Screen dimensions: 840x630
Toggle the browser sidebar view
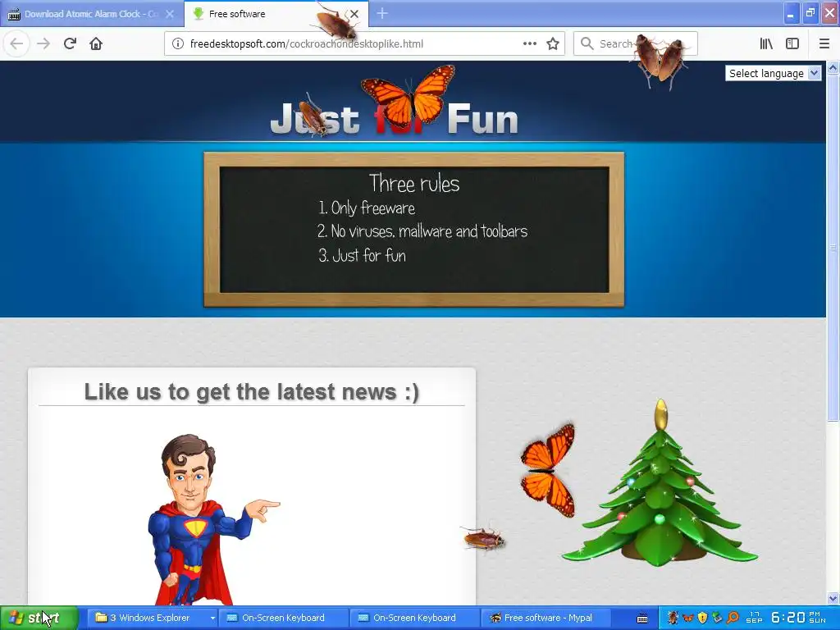pyautogui.click(x=792, y=43)
